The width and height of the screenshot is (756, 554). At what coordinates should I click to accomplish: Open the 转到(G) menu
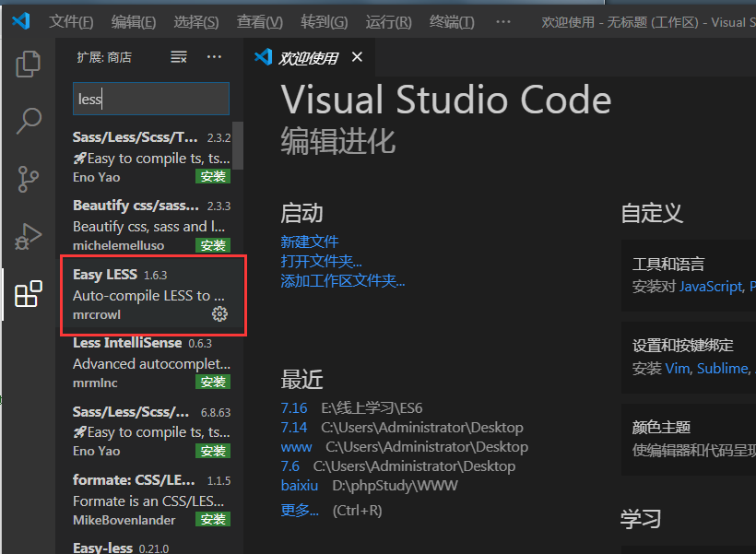[x=324, y=22]
